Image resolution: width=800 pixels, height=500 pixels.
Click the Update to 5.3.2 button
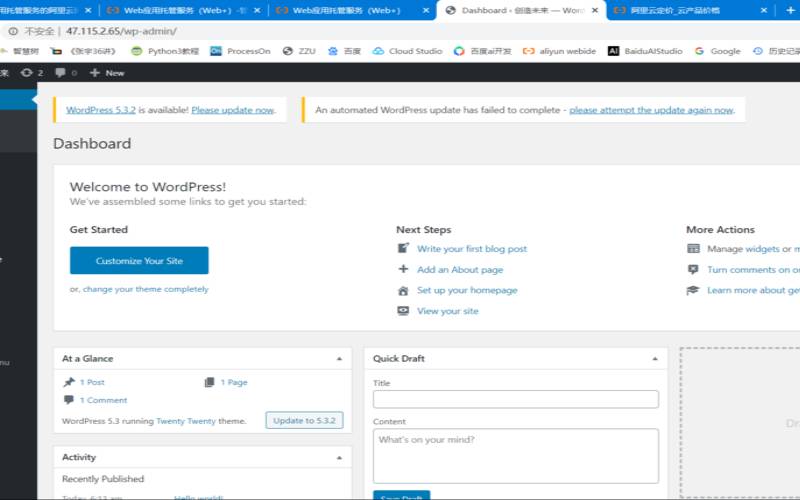pos(305,420)
